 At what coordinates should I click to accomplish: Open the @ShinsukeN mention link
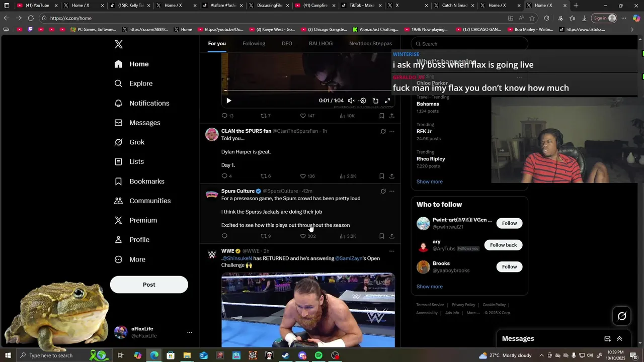pos(237,258)
